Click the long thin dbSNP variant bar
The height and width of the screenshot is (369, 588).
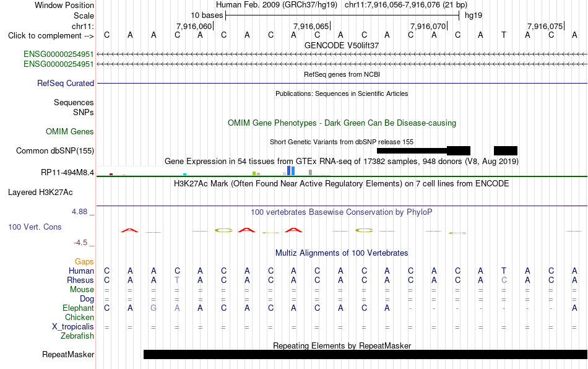pyautogui.click(x=412, y=150)
